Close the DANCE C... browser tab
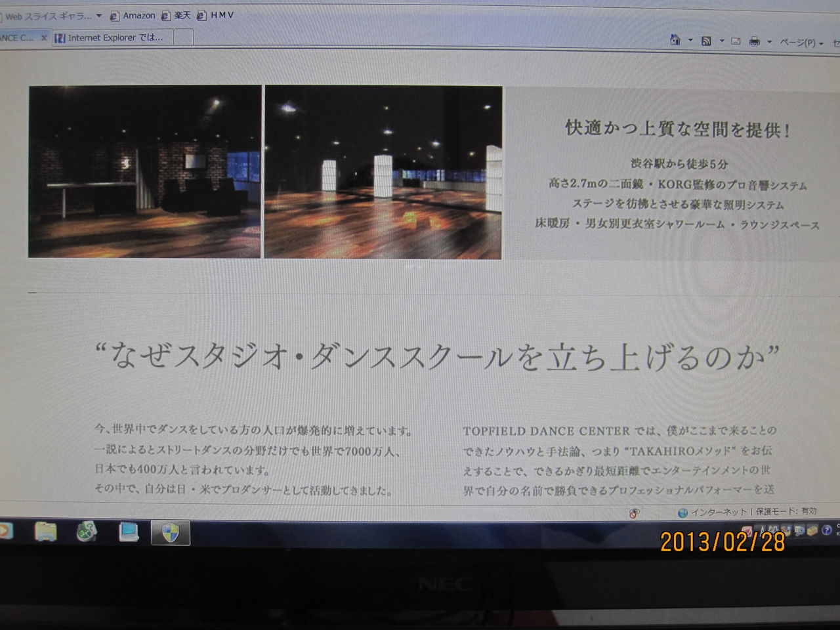This screenshot has height=630, width=840. pos(44,38)
